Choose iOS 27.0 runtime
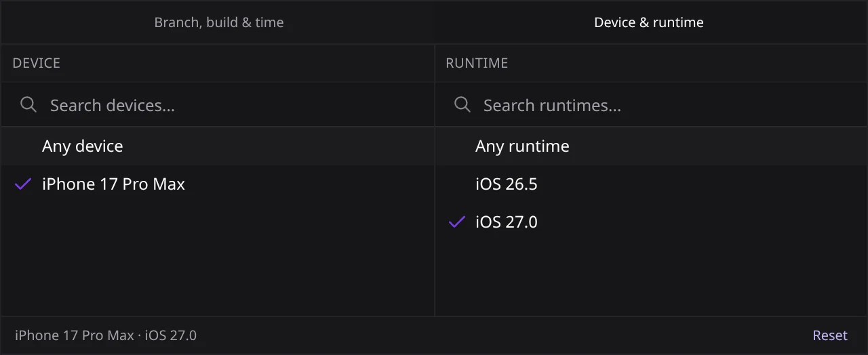Viewport: 868px width, 355px height. [x=651, y=222]
